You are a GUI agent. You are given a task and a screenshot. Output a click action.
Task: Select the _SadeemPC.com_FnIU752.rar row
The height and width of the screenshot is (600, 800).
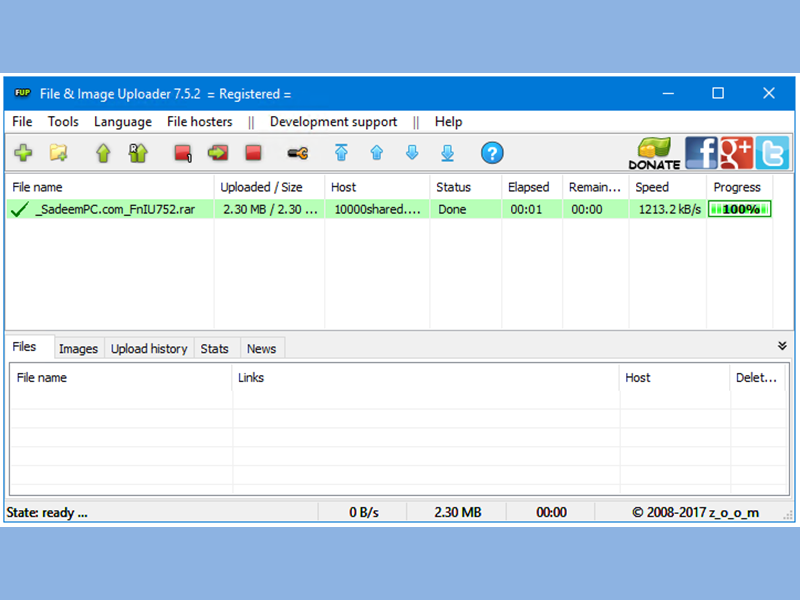(x=389, y=209)
